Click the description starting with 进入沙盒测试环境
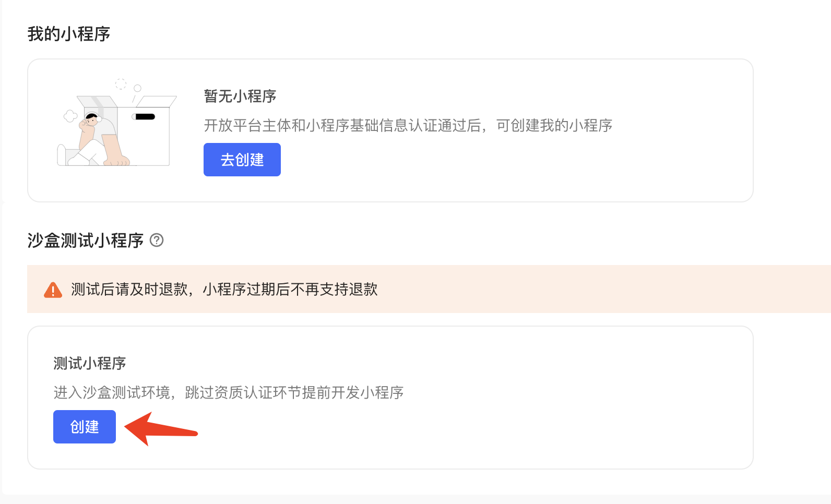Viewport: 831px width, 504px height. click(x=229, y=392)
